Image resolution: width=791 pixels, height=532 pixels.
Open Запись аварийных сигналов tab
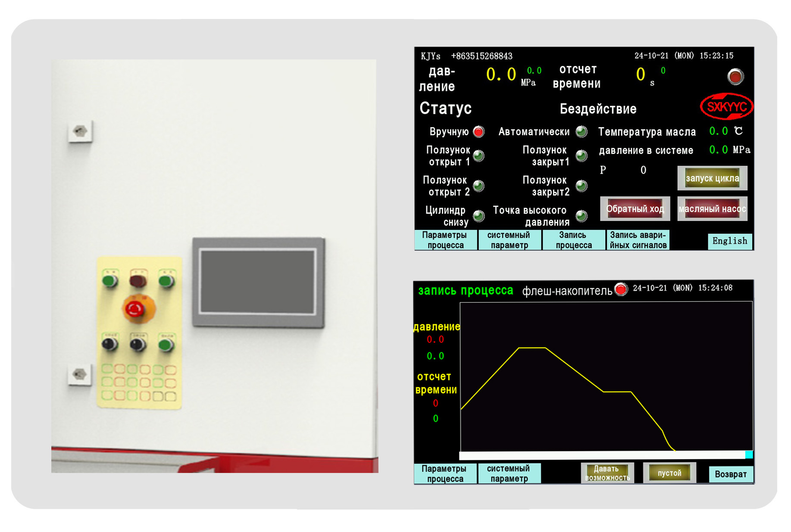(638, 240)
